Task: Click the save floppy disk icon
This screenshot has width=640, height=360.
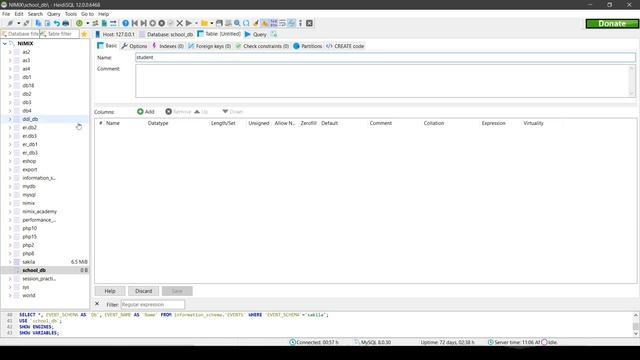Action: pyautogui.click(x=220, y=23)
